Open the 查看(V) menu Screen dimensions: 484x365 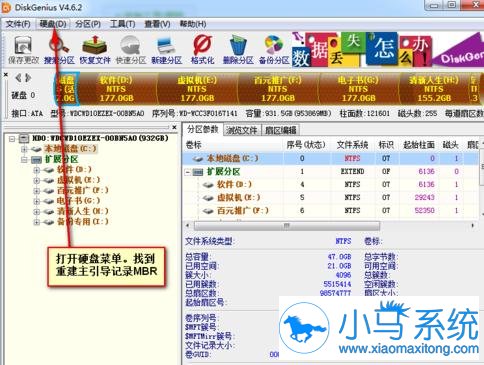tap(157, 24)
